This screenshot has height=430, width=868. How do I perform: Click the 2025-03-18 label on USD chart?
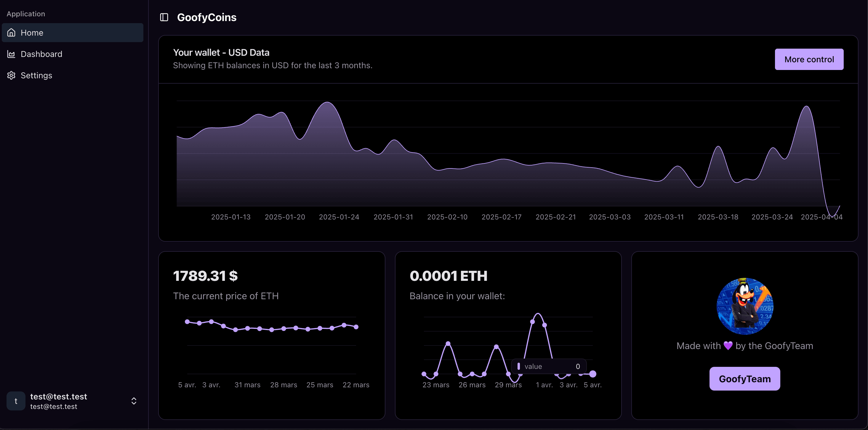pos(718,217)
